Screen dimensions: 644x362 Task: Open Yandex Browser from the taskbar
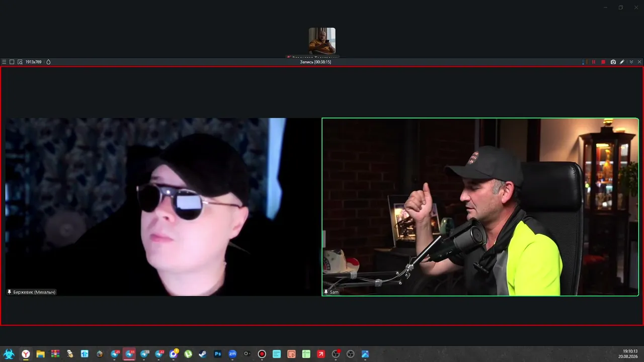coord(26,354)
